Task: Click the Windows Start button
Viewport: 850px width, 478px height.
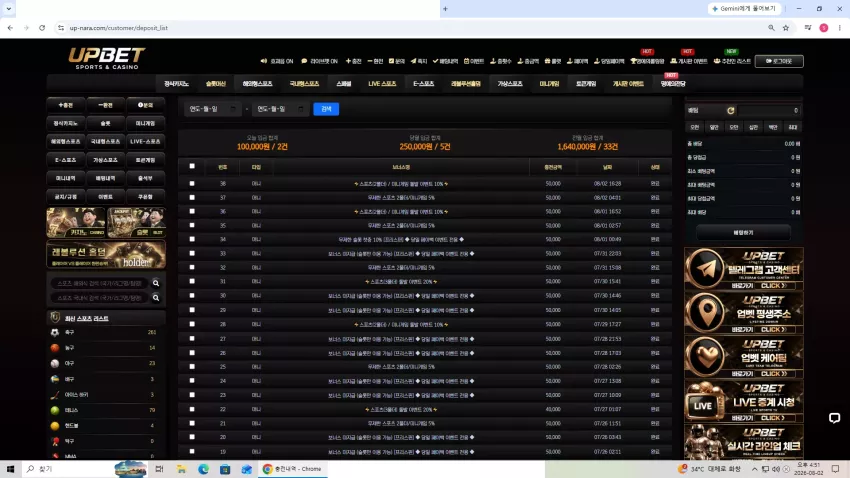Action: click(x=10, y=469)
